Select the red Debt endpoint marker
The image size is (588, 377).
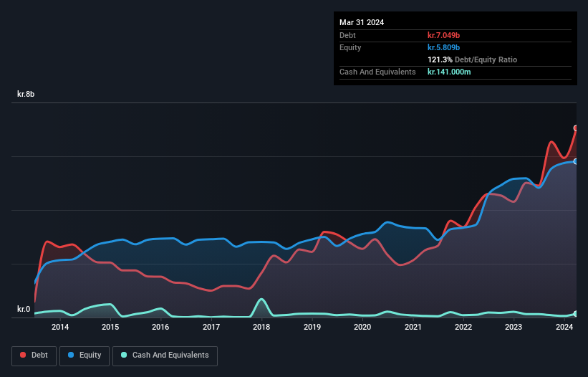pyautogui.click(x=576, y=128)
